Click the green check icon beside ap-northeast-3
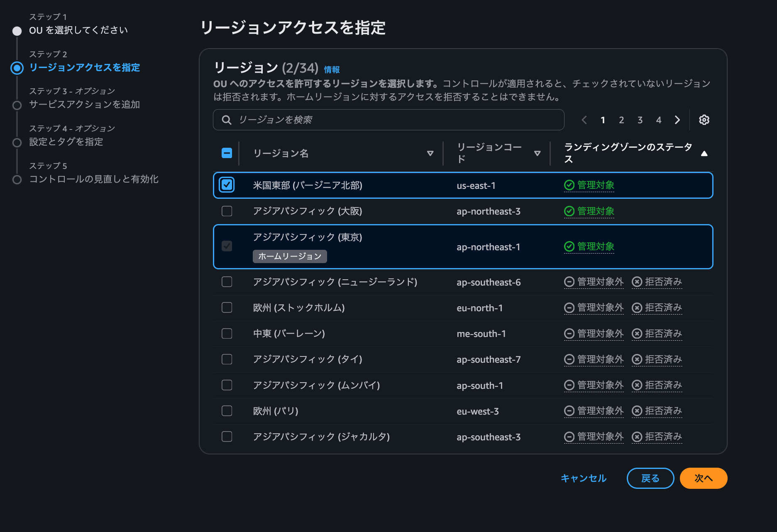 tap(569, 211)
